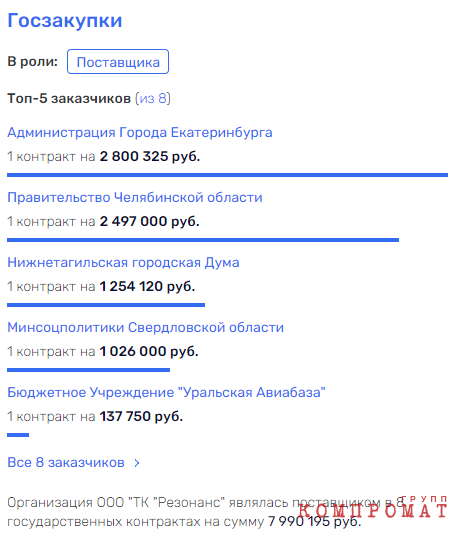Image resolution: width=458 pixels, height=538 pixels.
Task: Click the 1 254 120 руб. amount
Action: coord(147,286)
